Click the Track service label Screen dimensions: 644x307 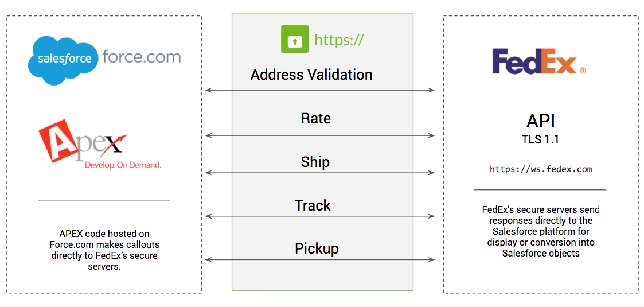coord(313,205)
